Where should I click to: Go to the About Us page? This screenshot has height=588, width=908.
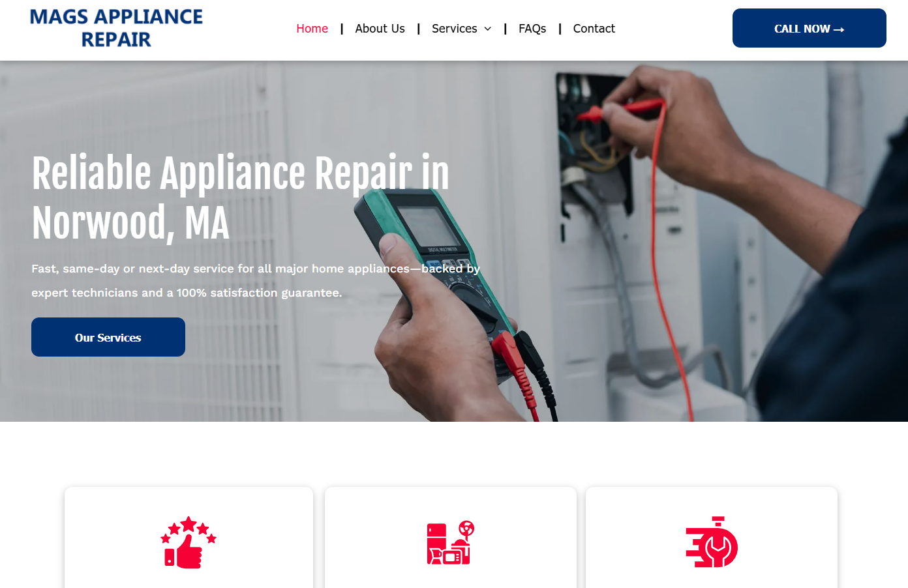[380, 29]
